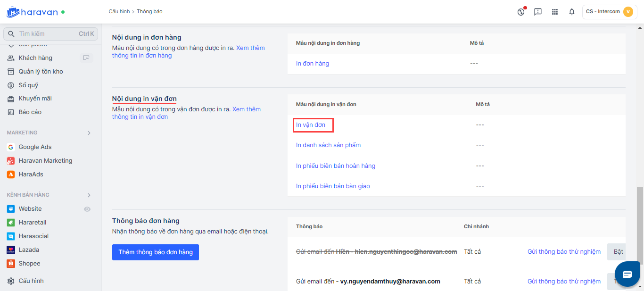
Task: Toggle the Website eye visibility icon
Action: [x=87, y=209]
